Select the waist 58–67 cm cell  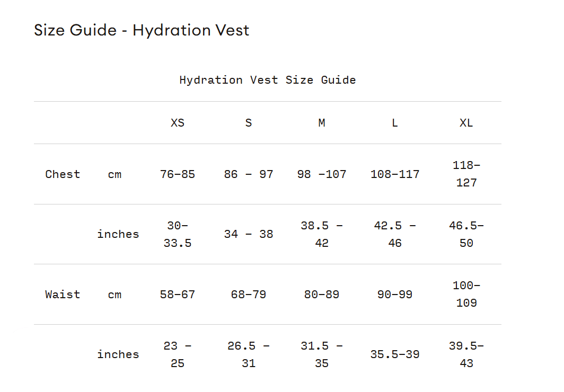[178, 295]
